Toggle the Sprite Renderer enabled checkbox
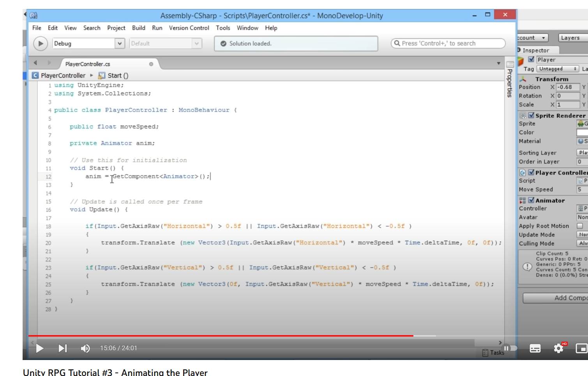Image resolution: width=588 pixels, height=376 pixels. coord(531,115)
